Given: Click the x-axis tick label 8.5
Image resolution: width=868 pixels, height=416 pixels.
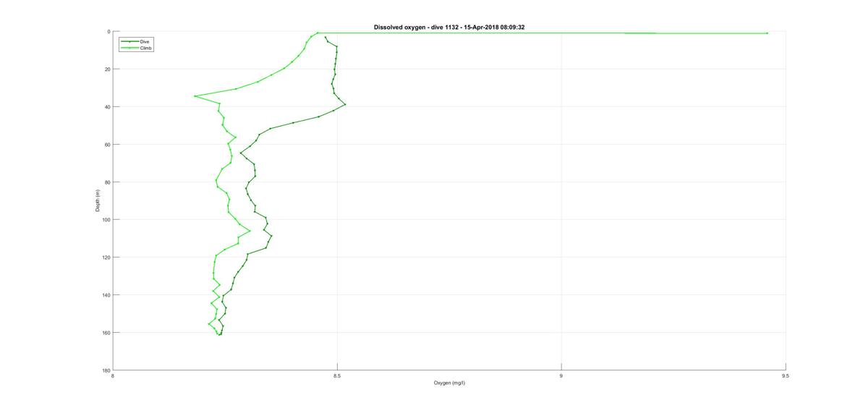Looking at the screenshot, I should click(337, 375).
